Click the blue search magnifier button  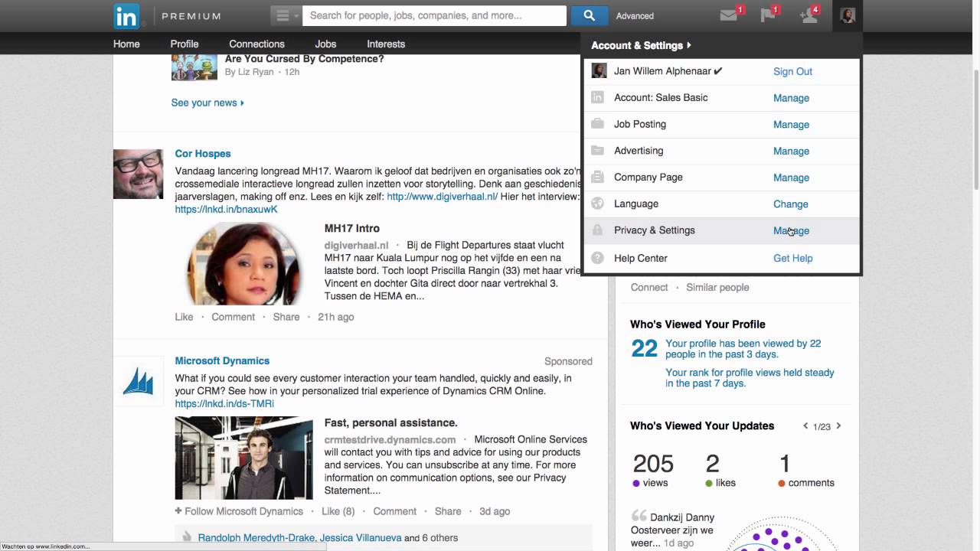589,15
